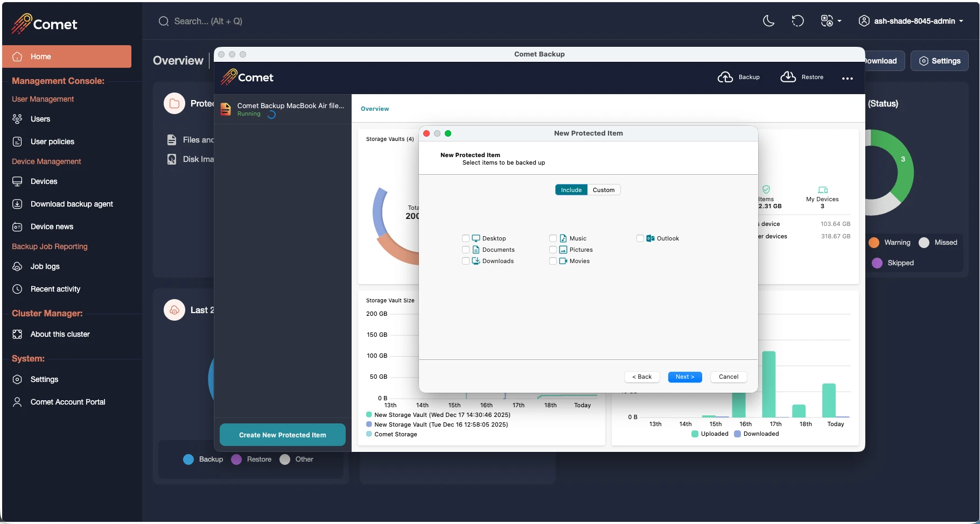Switch to the Custom tab

pyautogui.click(x=604, y=190)
